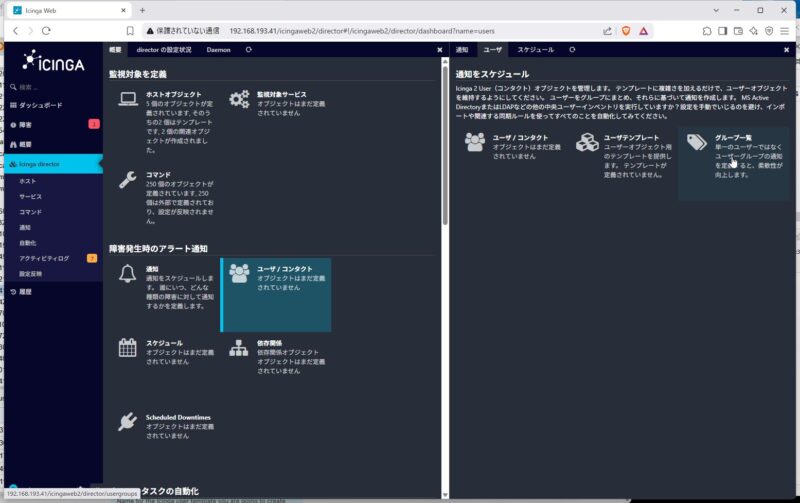Open 自動化 submenu item
Screen dimensions: 800x503
click(x=28, y=243)
